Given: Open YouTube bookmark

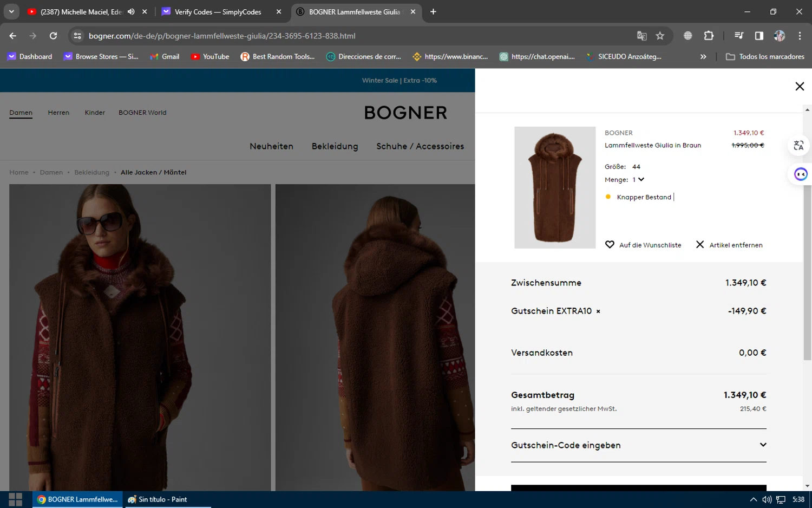Looking at the screenshot, I should tap(210, 56).
